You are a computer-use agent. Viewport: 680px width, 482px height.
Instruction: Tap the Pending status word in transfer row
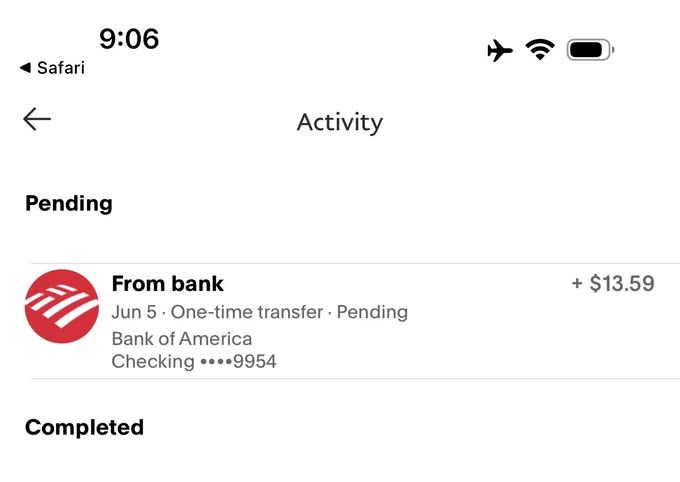[x=372, y=312]
